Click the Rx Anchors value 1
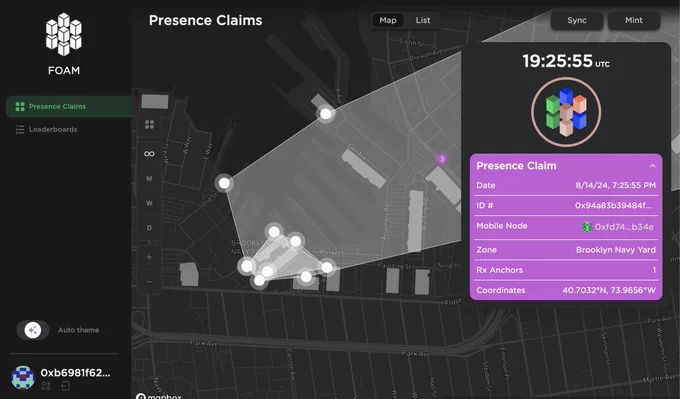 tap(654, 270)
